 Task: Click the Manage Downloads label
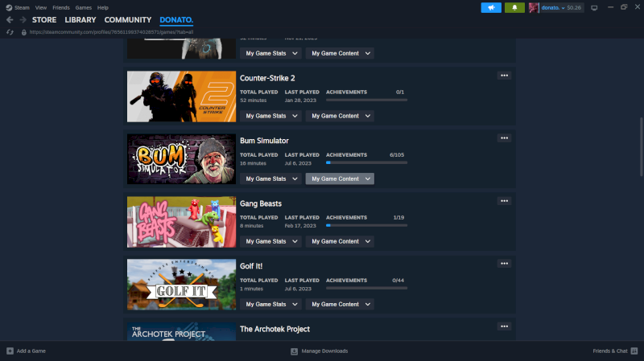pyautogui.click(x=324, y=351)
